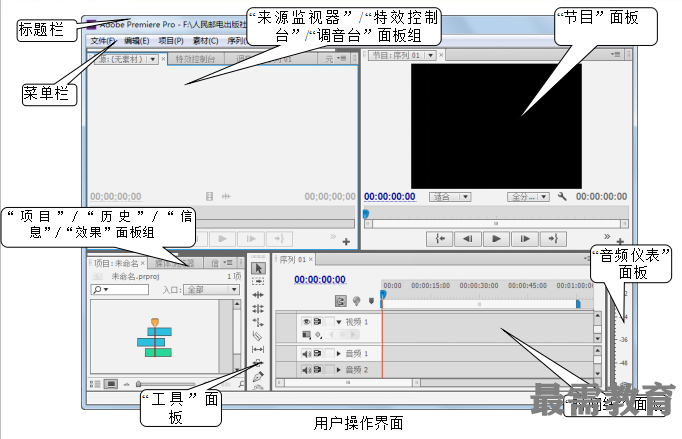The image size is (682, 439).
Task: Select the Rolling Edit tool
Action: click(x=258, y=309)
